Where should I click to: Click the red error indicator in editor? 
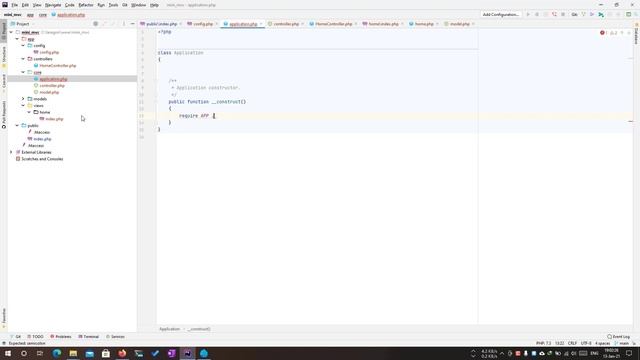[x=604, y=33]
